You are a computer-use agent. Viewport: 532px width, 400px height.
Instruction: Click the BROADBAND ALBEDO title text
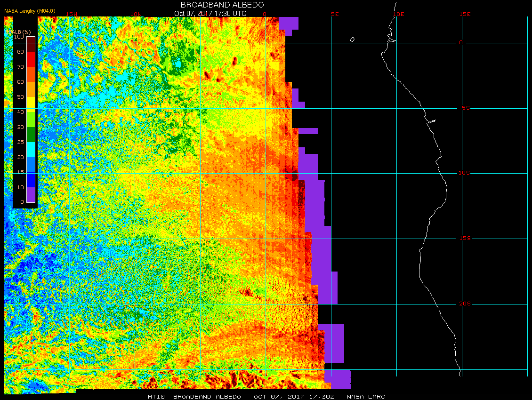[x=222, y=5]
